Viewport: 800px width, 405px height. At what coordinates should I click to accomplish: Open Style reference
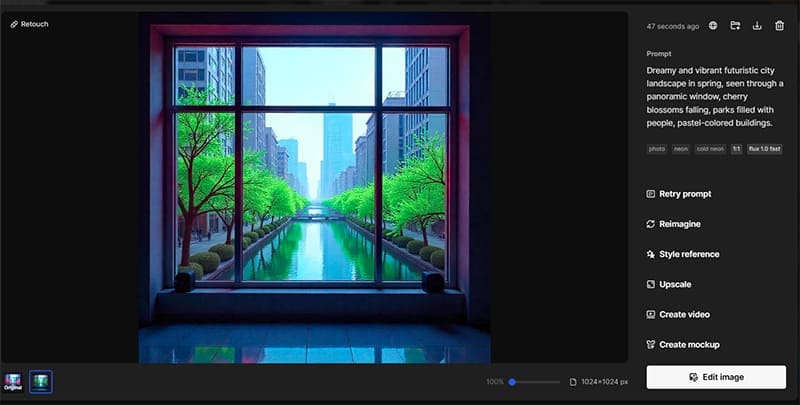683,254
